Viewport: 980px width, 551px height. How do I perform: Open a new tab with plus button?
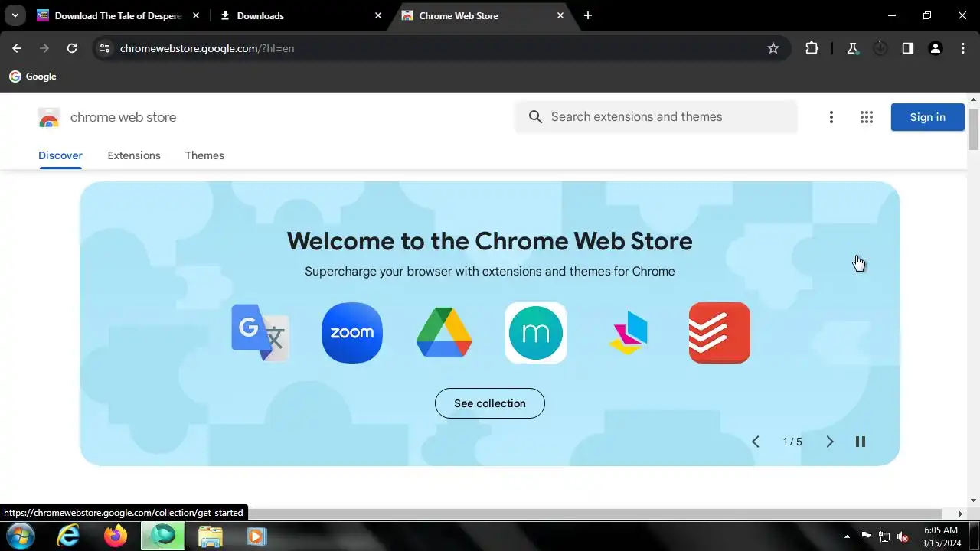click(588, 15)
